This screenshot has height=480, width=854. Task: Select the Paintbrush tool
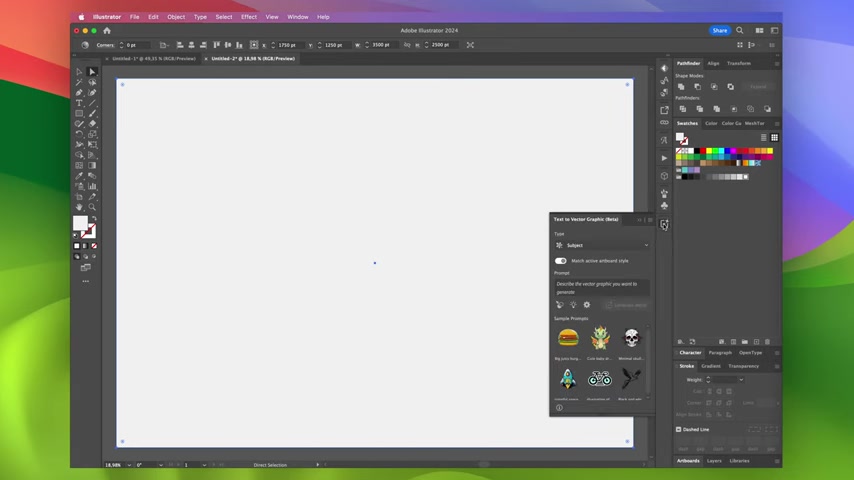point(92,113)
